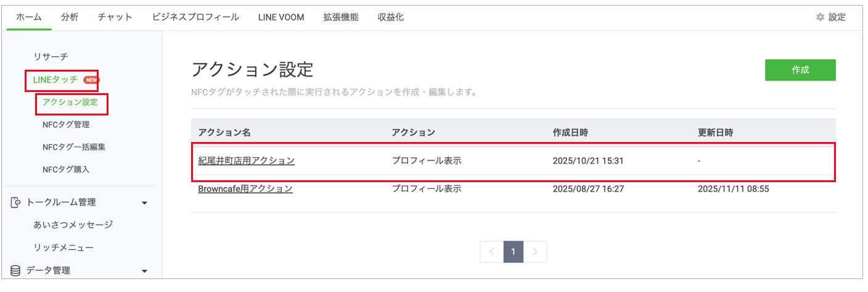Open あいさつメッセージ in the sidebar
Screen dimensions: 868x292
pos(73,225)
